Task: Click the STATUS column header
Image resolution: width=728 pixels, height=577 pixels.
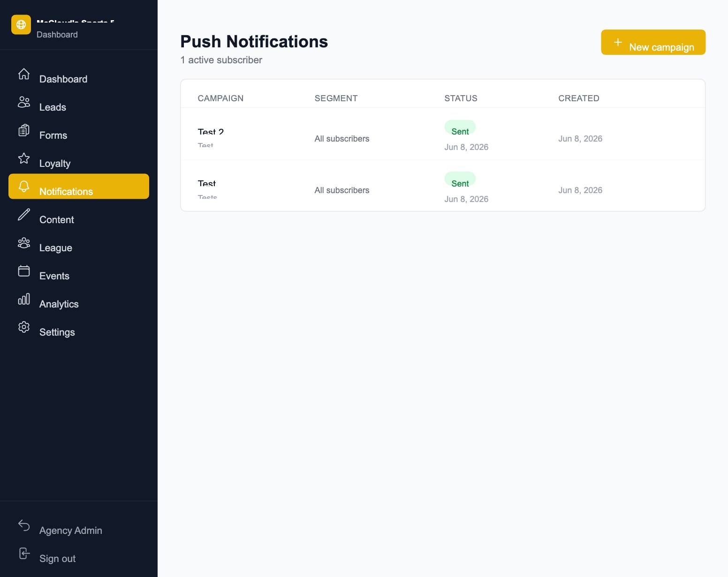Action: [461, 98]
